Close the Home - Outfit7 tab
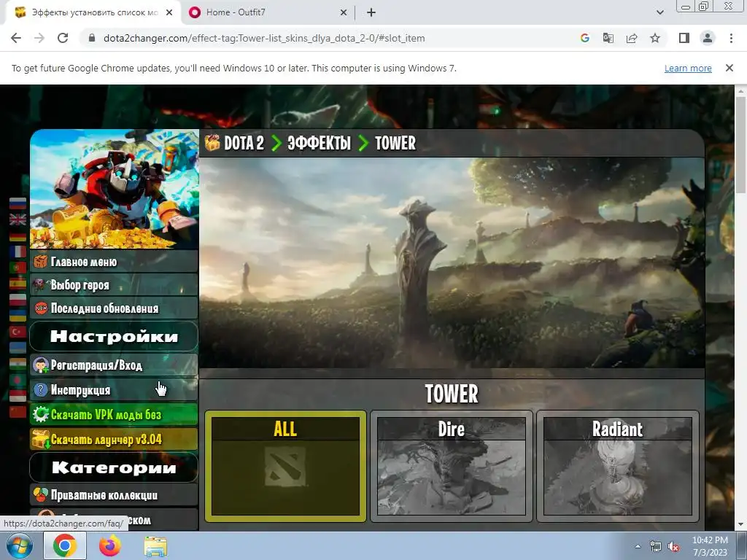 [344, 12]
